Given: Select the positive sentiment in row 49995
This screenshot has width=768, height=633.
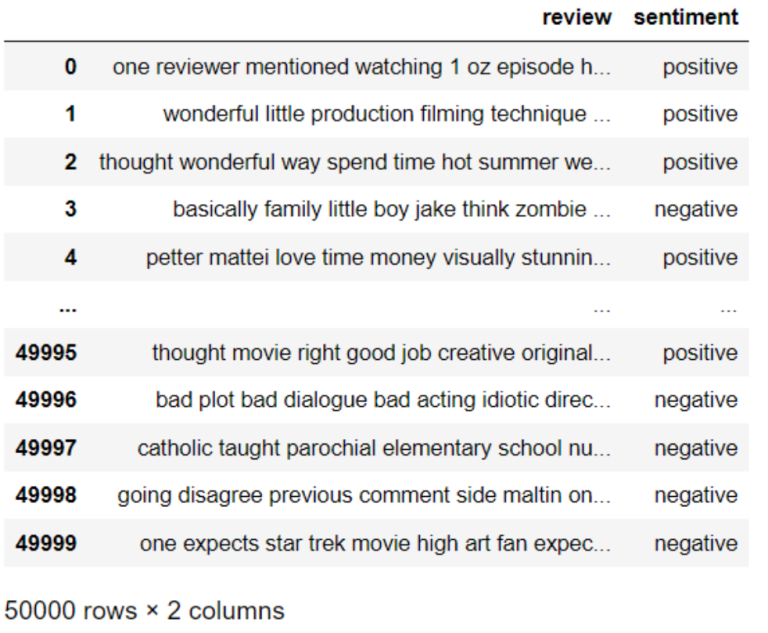Looking at the screenshot, I should (700, 353).
